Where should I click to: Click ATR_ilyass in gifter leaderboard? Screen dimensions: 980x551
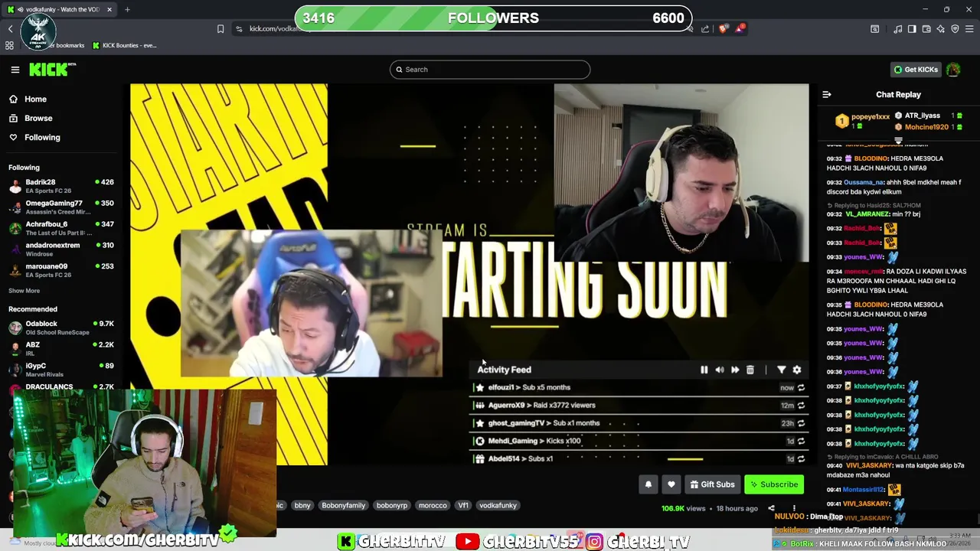tap(923, 116)
